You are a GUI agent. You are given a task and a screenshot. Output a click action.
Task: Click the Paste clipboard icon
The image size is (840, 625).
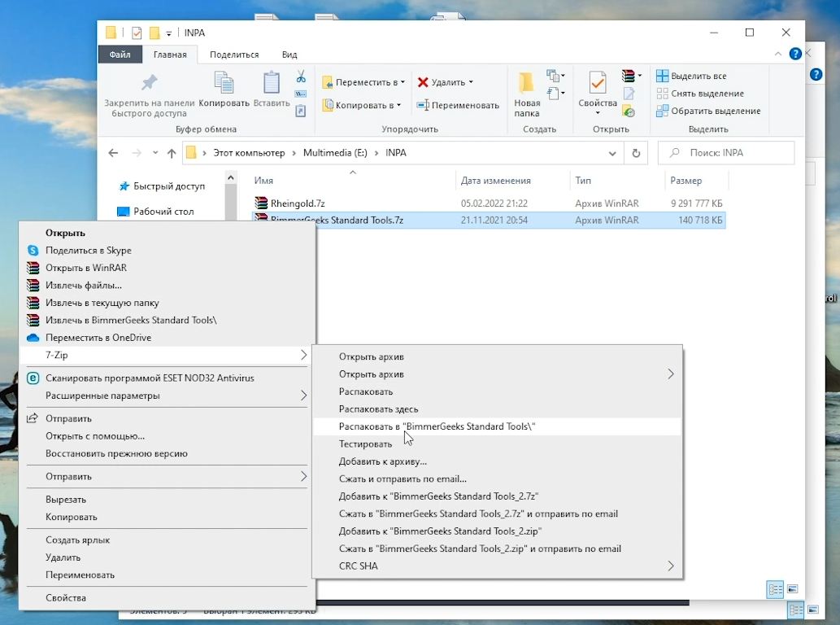271,84
